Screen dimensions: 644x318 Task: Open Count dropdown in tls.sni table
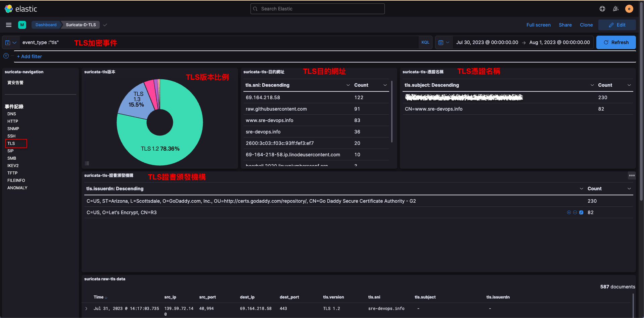point(385,85)
